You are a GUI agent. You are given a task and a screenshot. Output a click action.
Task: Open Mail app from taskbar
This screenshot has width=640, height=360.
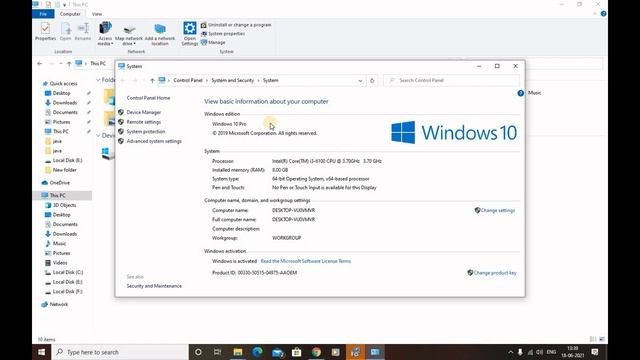(277, 352)
